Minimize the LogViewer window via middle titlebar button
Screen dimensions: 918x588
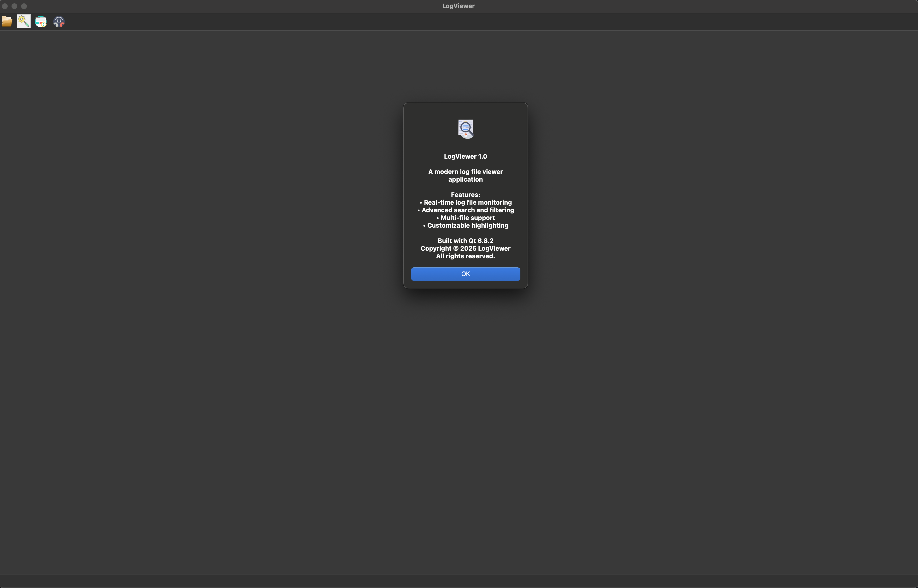15,6
